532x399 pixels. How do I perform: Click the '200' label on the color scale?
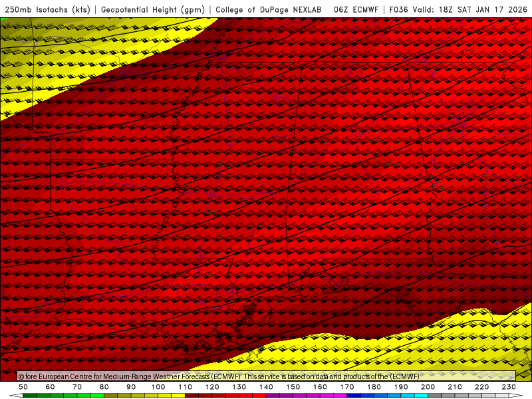click(428, 387)
